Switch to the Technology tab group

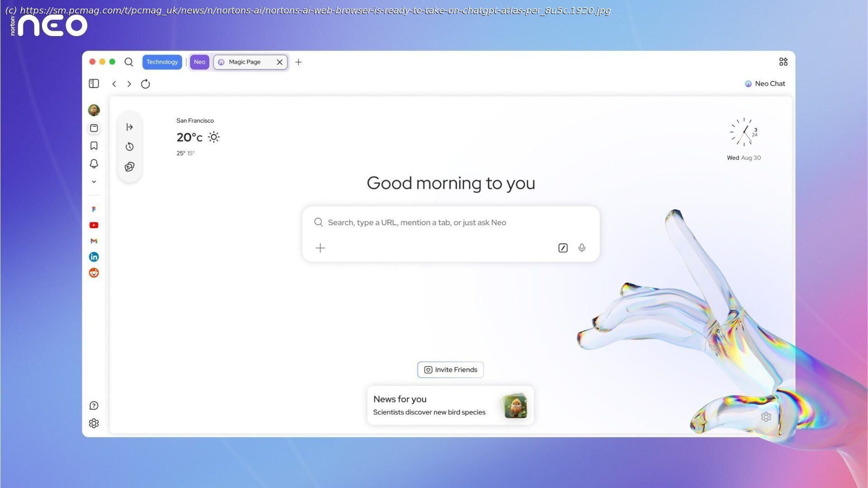(x=162, y=62)
